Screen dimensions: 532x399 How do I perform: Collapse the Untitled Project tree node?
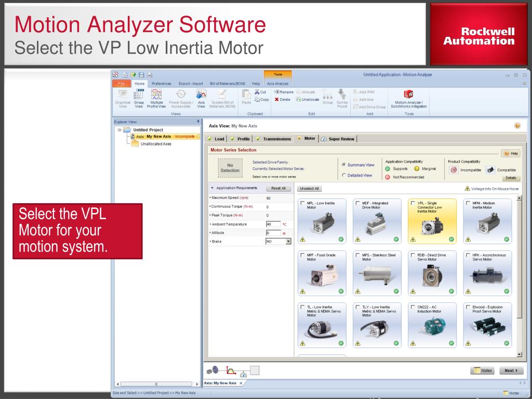(119, 130)
